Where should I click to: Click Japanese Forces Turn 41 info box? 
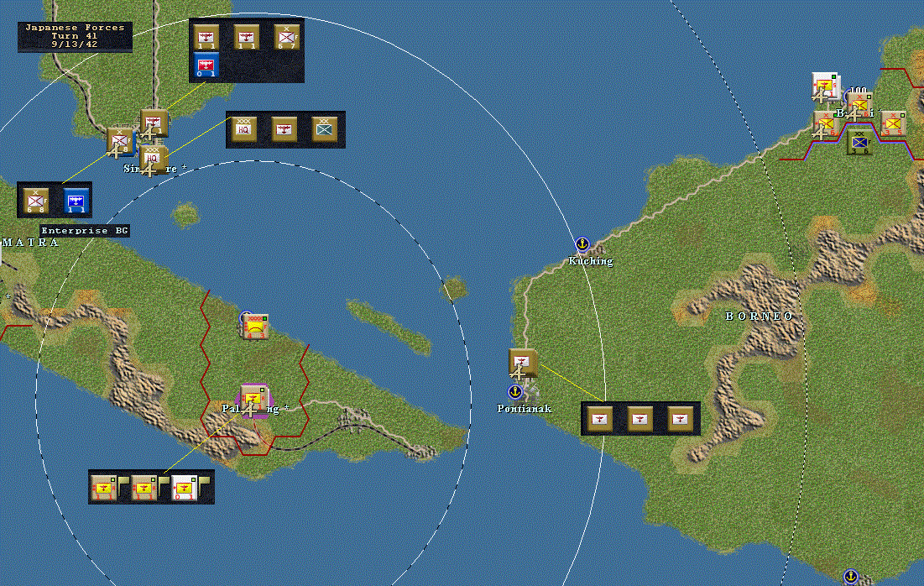(x=75, y=37)
